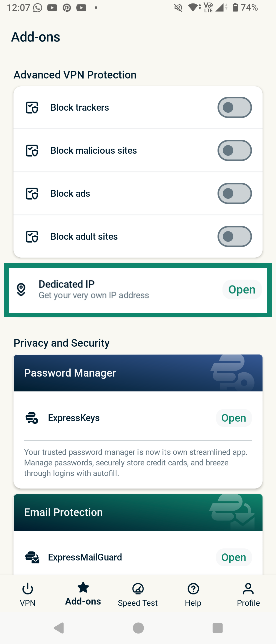276x644 pixels.
Task: Open ExpressMailGuard email protection
Action: (x=234, y=557)
